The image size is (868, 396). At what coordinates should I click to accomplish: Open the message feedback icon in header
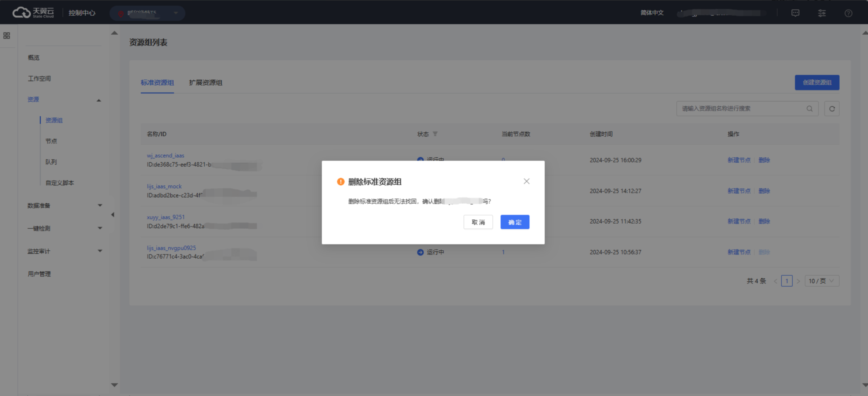[x=795, y=13]
